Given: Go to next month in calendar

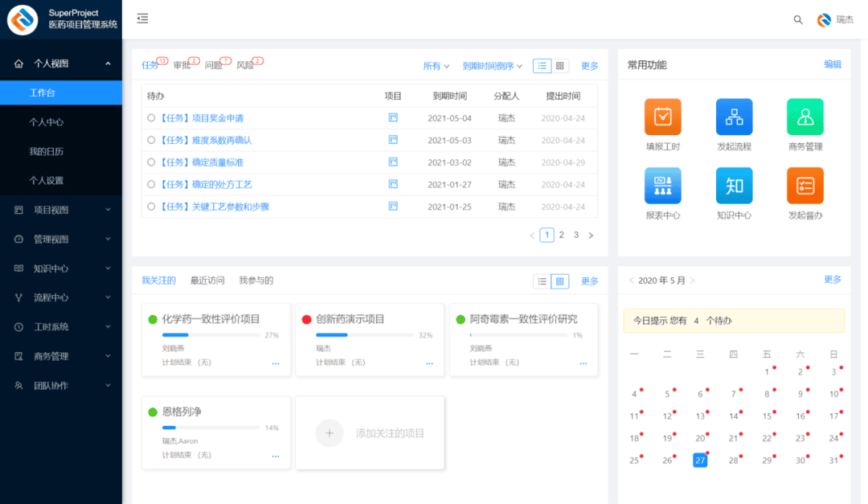Looking at the screenshot, I should click(x=692, y=281).
